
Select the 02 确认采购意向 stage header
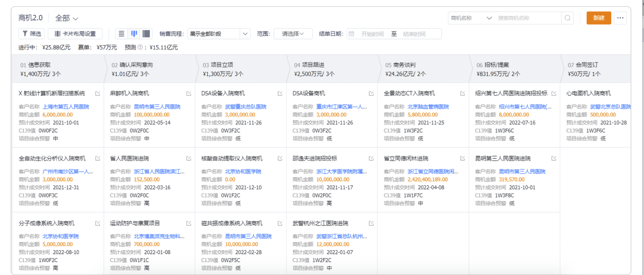point(150,69)
